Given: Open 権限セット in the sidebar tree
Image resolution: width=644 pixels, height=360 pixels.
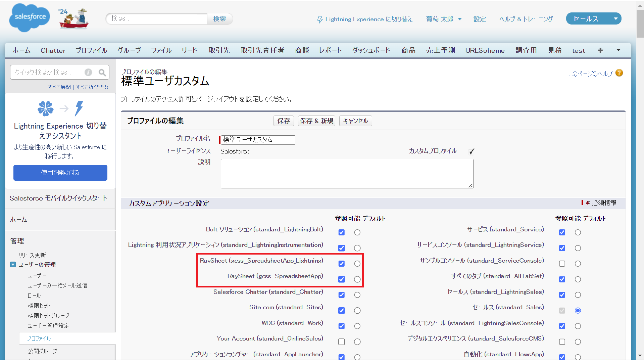Looking at the screenshot, I should pyautogui.click(x=39, y=306).
